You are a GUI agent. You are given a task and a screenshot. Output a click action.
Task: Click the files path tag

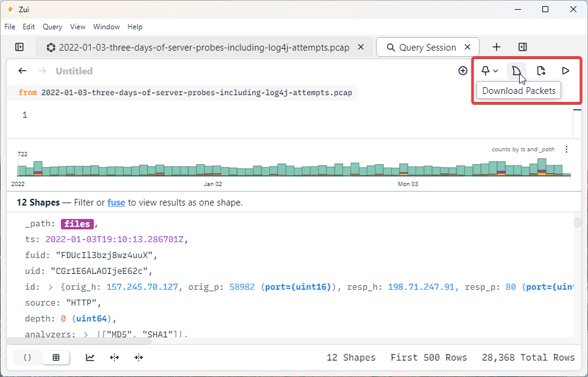click(77, 224)
